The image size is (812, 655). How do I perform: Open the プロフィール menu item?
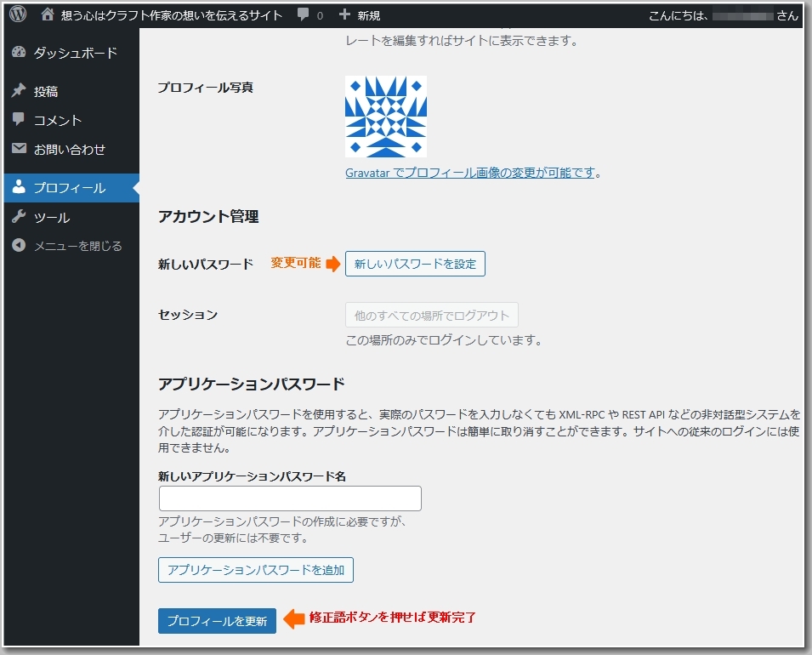pyautogui.click(x=70, y=188)
